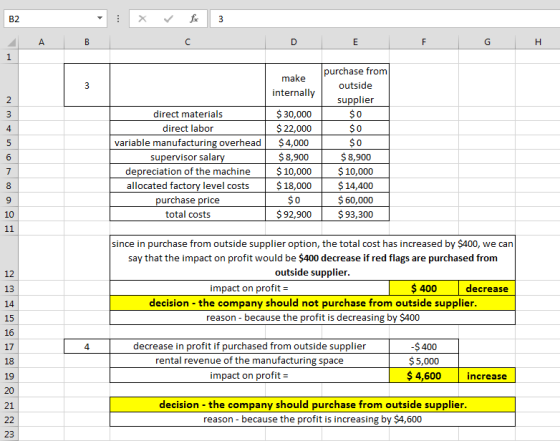Screen dimensions: 560x441
Task: Open Insert Function fx icon
Action: (x=194, y=19)
